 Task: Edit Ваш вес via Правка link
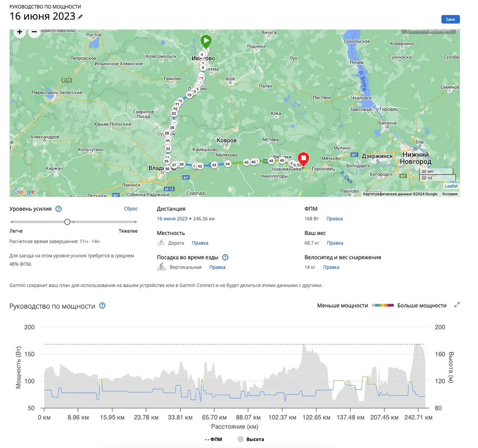(335, 243)
